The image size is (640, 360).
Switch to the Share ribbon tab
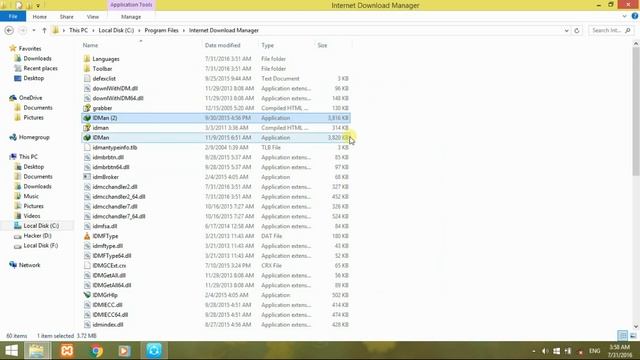click(x=67, y=17)
